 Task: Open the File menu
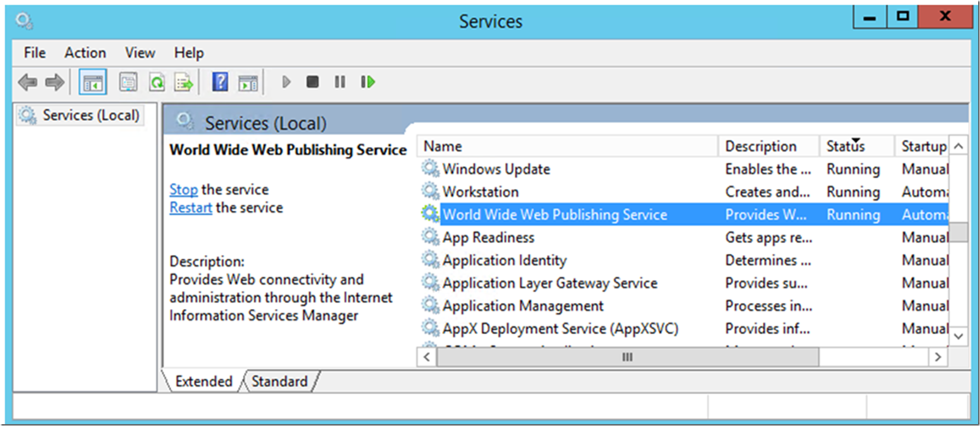point(35,52)
